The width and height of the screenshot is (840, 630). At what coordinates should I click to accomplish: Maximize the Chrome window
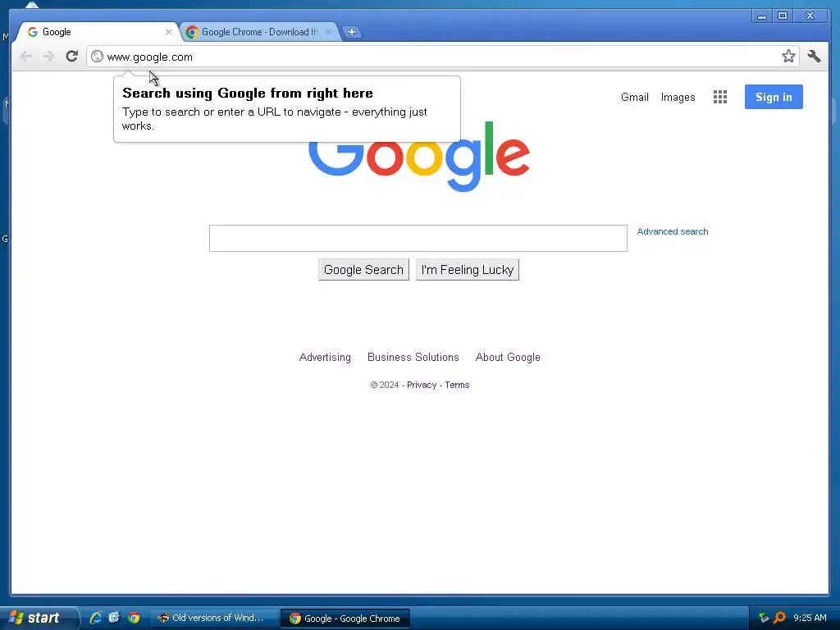pyautogui.click(x=782, y=16)
